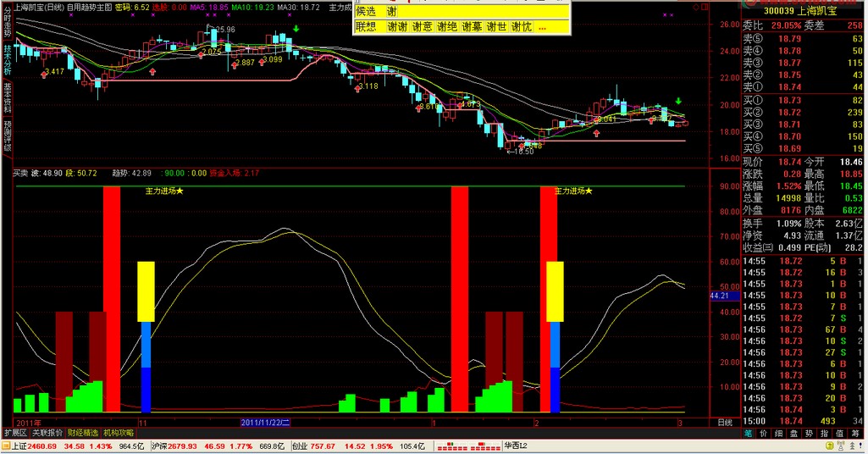Click the 华西L2 status label

tap(516, 446)
